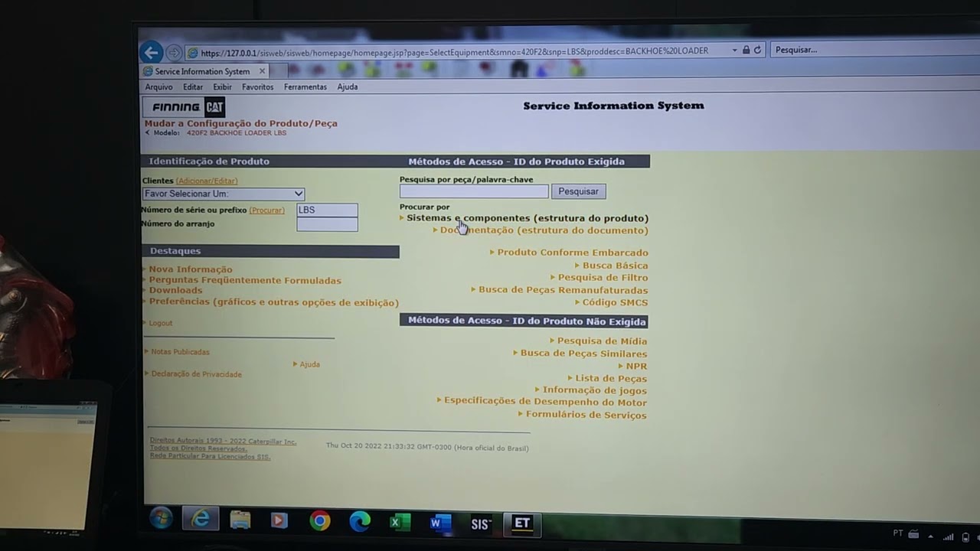Click the Logout link

pos(161,323)
